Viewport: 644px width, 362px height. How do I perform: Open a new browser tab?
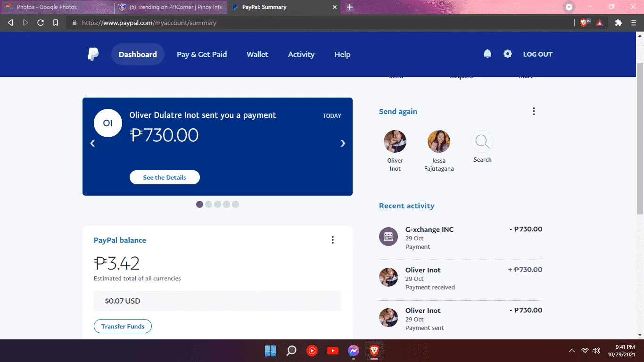tap(350, 7)
